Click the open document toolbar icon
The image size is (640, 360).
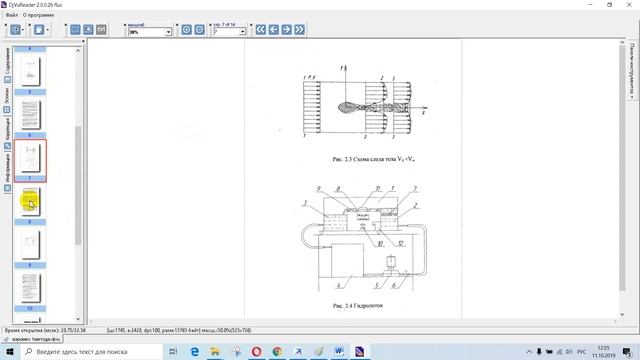[16, 30]
